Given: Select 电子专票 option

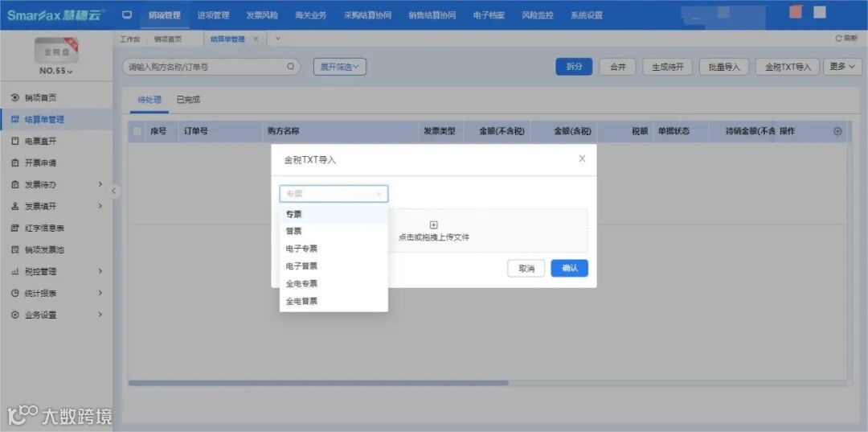Looking at the screenshot, I should (x=334, y=249).
